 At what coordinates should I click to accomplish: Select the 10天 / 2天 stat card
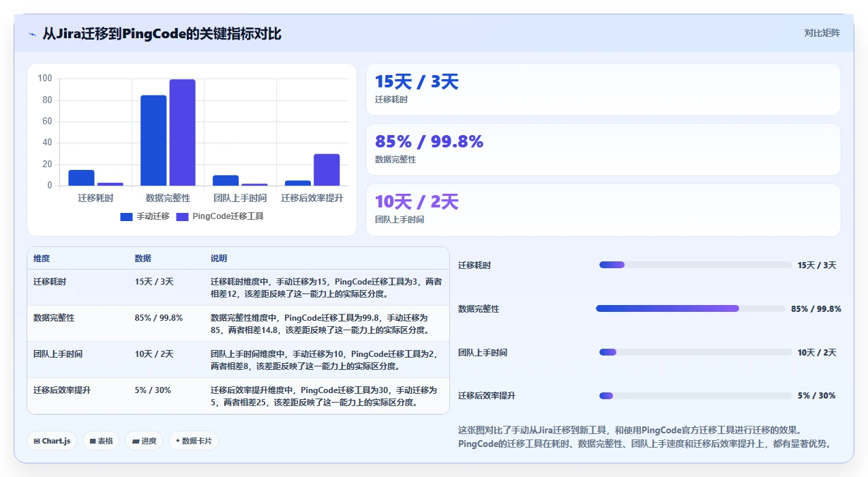click(x=603, y=209)
